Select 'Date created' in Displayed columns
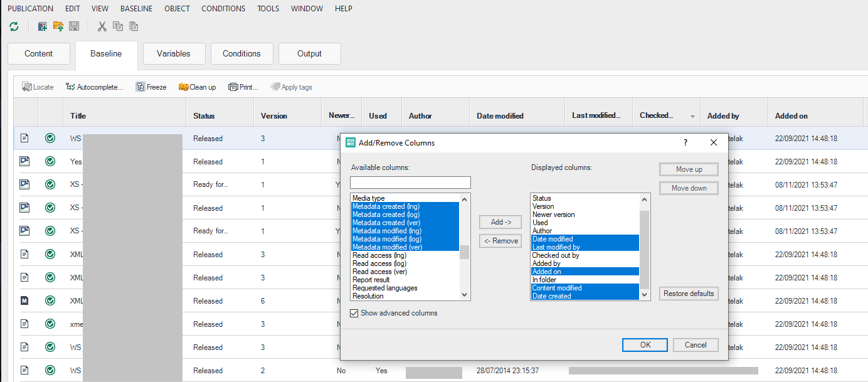This screenshot has height=382, width=868. [x=585, y=296]
